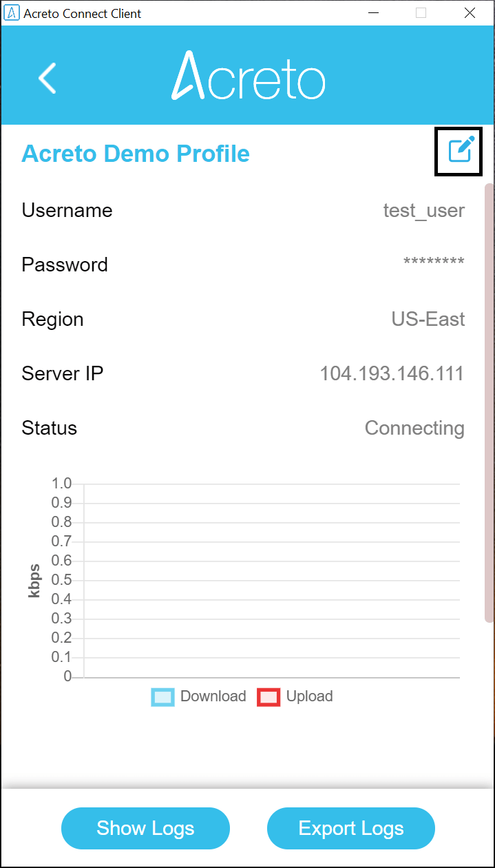Click the 'Password' label
Image resolution: width=495 pixels, height=868 pixels.
pos(65,265)
